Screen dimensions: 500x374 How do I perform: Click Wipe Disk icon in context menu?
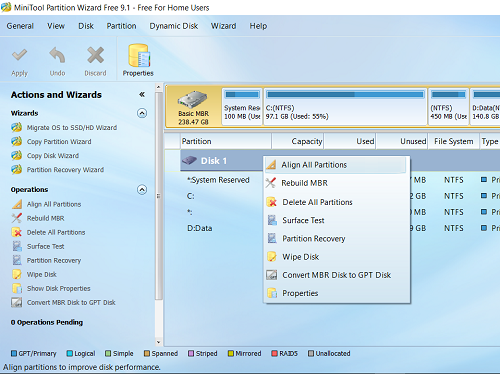coord(272,257)
